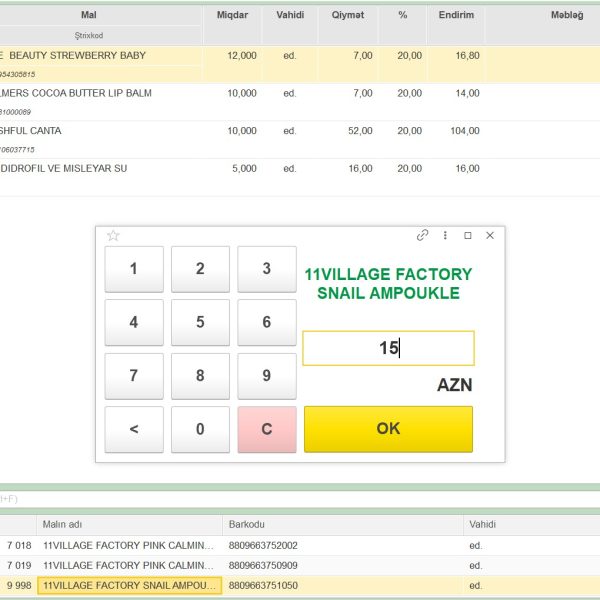Click the Endirim column header

pyautogui.click(x=456, y=15)
